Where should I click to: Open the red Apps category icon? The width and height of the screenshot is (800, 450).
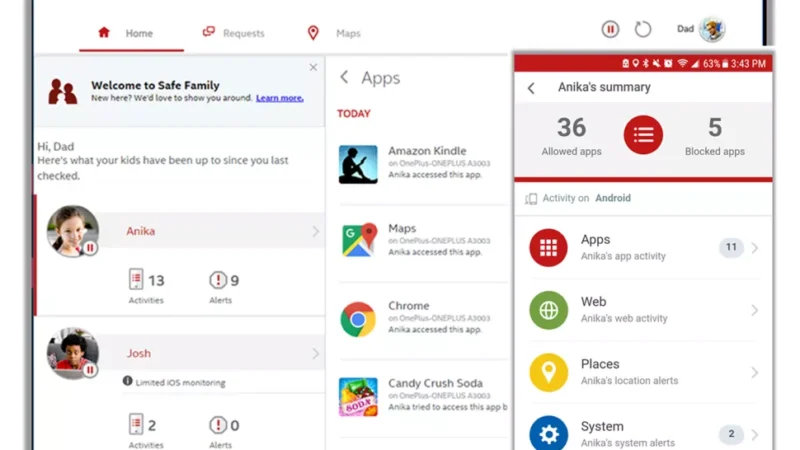click(x=548, y=248)
